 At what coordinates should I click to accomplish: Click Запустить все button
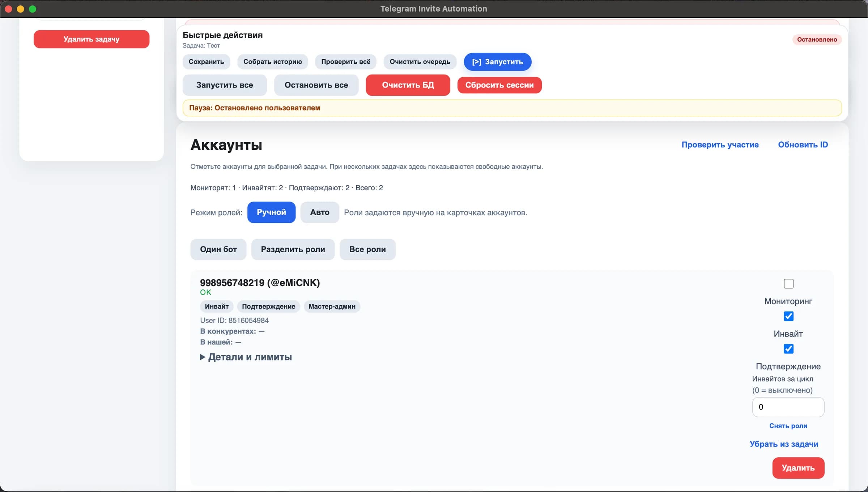(225, 85)
